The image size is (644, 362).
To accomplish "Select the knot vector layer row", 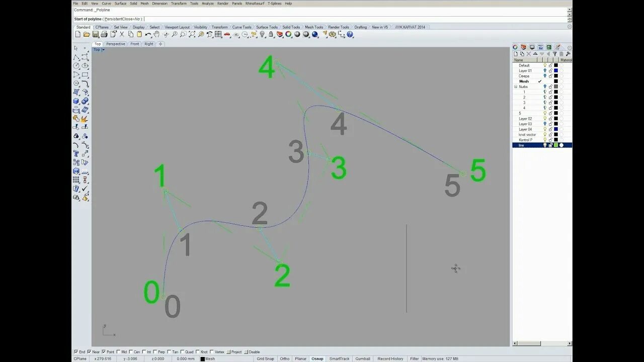I will pyautogui.click(x=542, y=134).
